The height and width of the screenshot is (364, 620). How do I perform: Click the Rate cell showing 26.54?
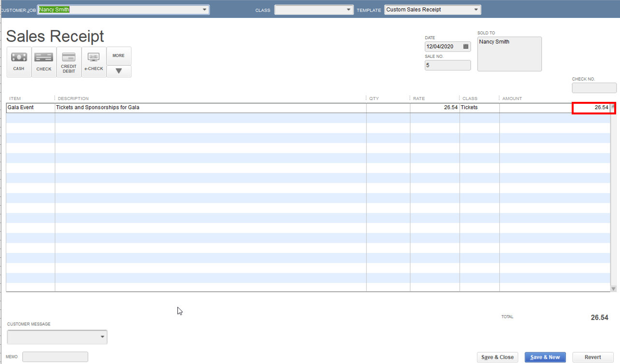tap(434, 108)
